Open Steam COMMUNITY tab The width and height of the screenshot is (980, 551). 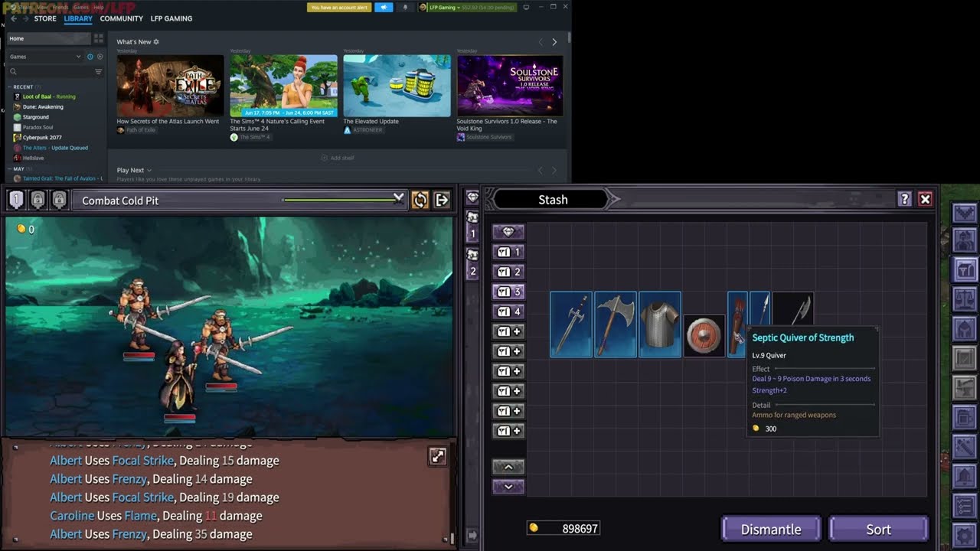click(122, 18)
